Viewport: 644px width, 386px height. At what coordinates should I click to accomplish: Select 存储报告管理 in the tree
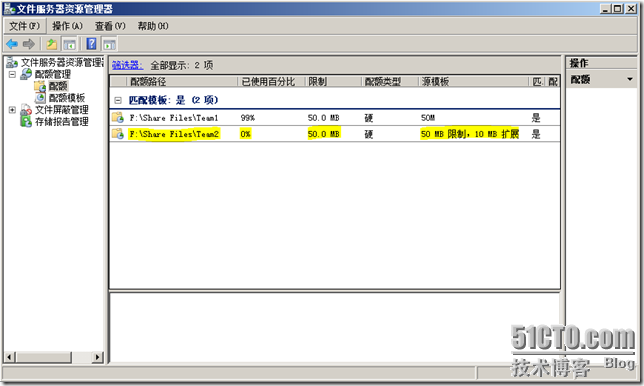62,122
